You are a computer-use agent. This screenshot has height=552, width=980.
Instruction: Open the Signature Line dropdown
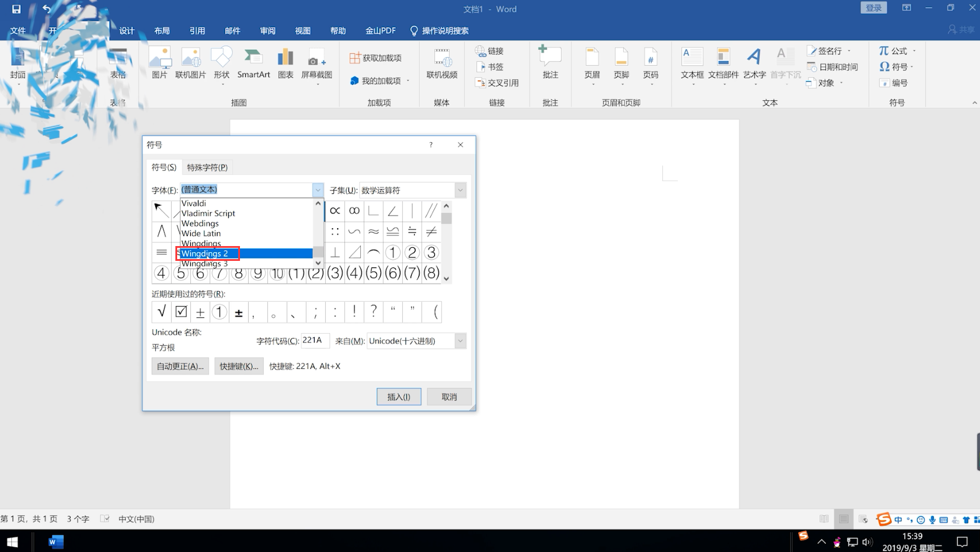pos(849,51)
